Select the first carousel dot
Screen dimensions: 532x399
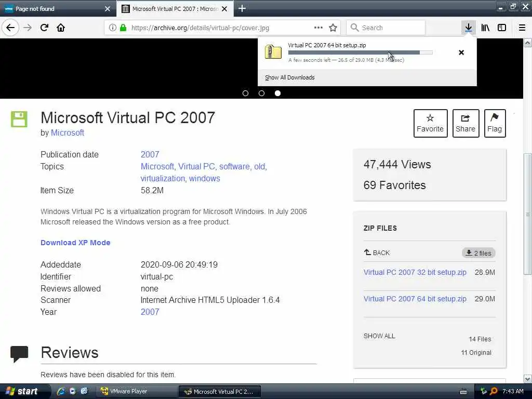[245, 94]
